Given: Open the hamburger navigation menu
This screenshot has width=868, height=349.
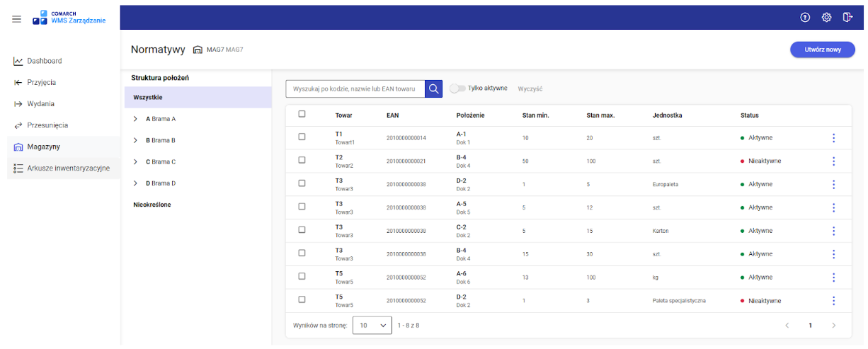Looking at the screenshot, I should click(x=16, y=19).
